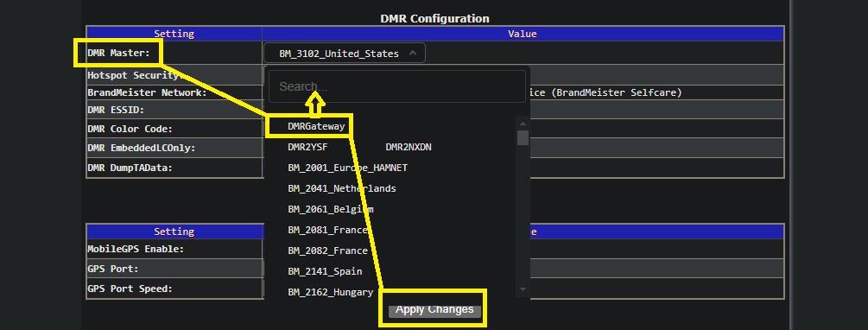Viewport: 868px width, 330px height.
Task: Click the Value column header in DMR table
Action: coord(523,34)
